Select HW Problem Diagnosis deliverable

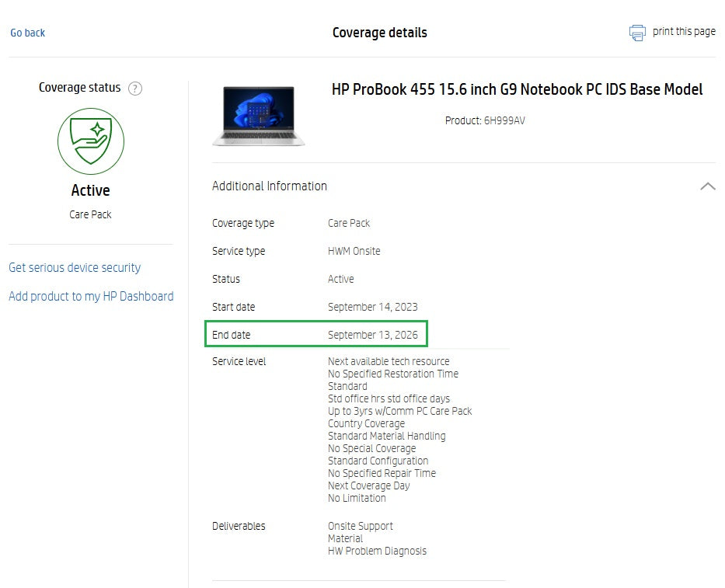coord(378,551)
